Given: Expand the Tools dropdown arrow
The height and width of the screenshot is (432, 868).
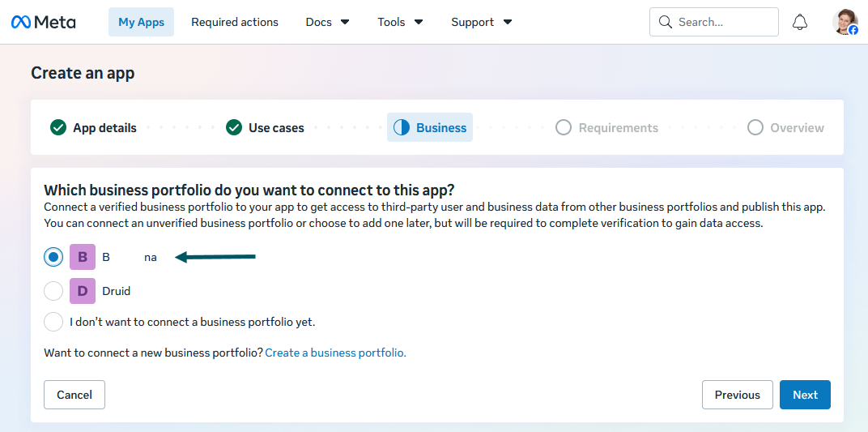Looking at the screenshot, I should click(x=419, y=22).
